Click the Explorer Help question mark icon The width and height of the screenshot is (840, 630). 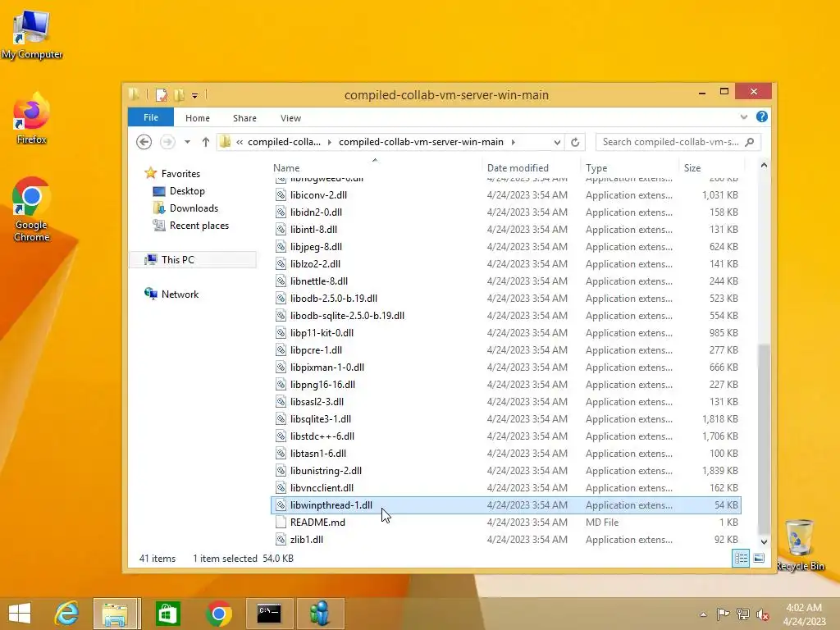(762, 116)
